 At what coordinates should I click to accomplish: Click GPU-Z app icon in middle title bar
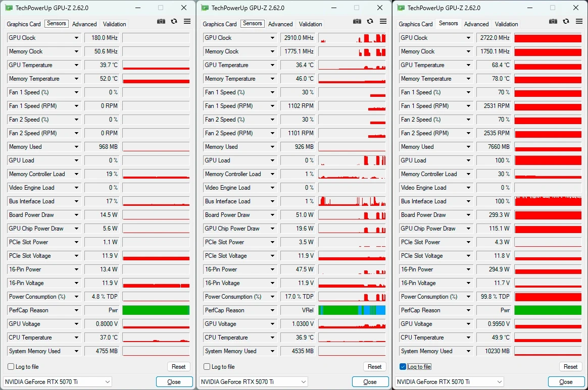click(205, 8)
